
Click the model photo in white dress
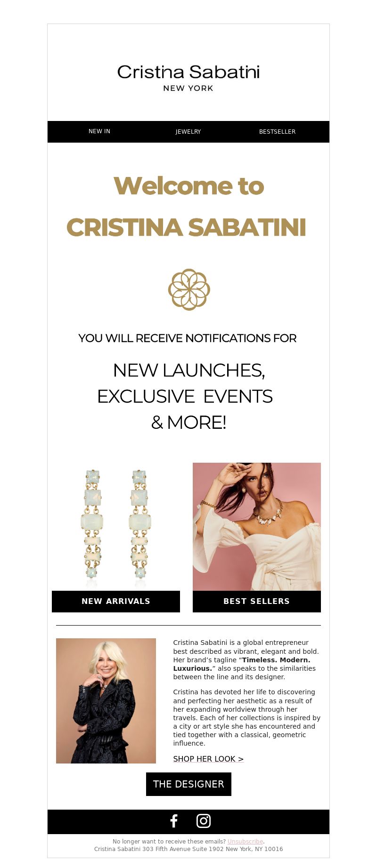[257, 527]
